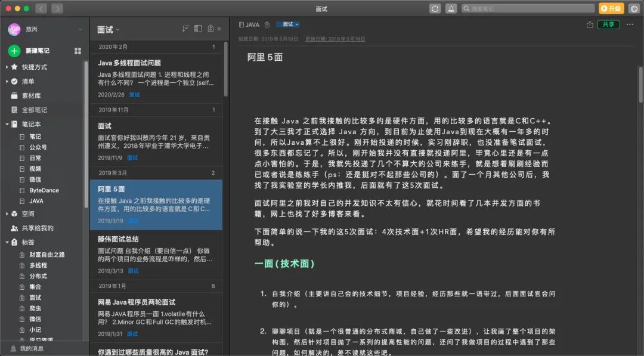Image resolution: width=644 pixels, height=356 pixels.
Task: Open the 视频 notebook
Action: [35, 169]
